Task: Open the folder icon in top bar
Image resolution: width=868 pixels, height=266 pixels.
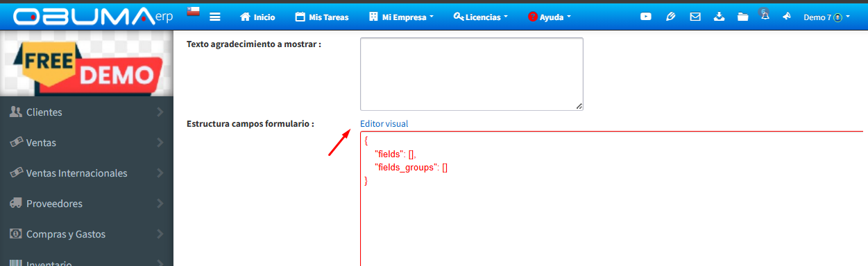Action: 743,17
